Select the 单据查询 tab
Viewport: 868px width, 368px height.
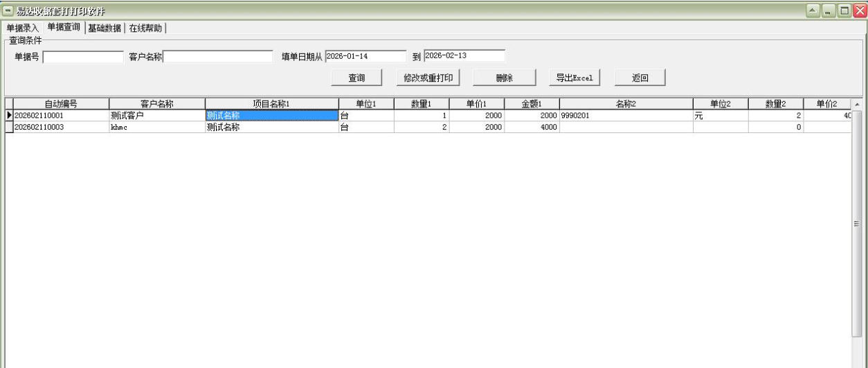tap(64, 27)
